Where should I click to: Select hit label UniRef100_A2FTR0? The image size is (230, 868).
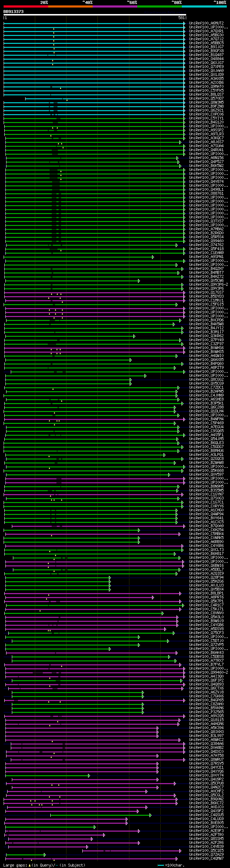pyautogui.click(x=206, y=835)
